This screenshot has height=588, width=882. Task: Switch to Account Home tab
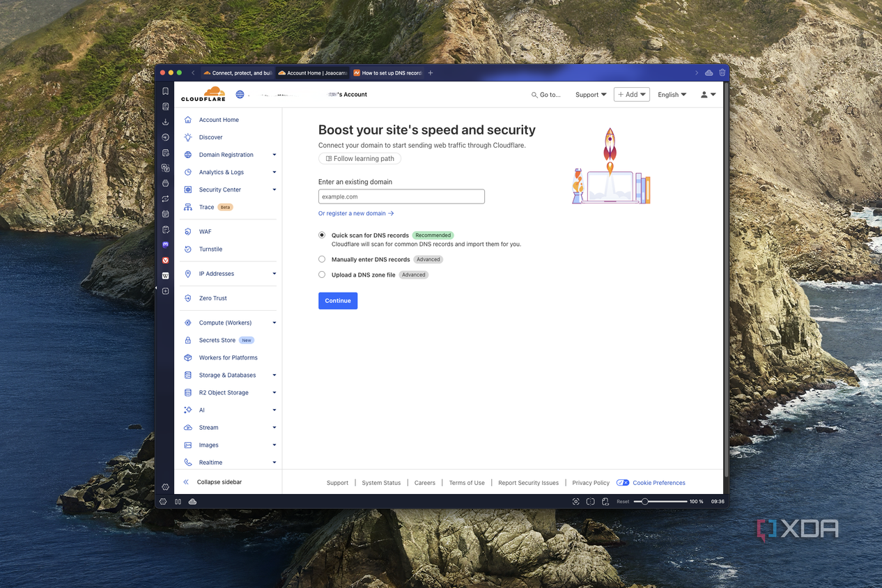click(x=312, y=72)
